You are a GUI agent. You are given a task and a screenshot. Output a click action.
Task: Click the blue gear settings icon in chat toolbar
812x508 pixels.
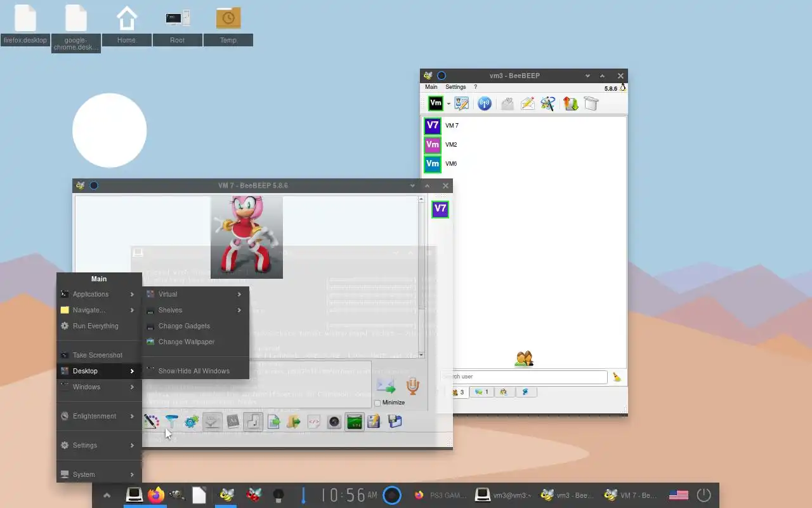192,422
